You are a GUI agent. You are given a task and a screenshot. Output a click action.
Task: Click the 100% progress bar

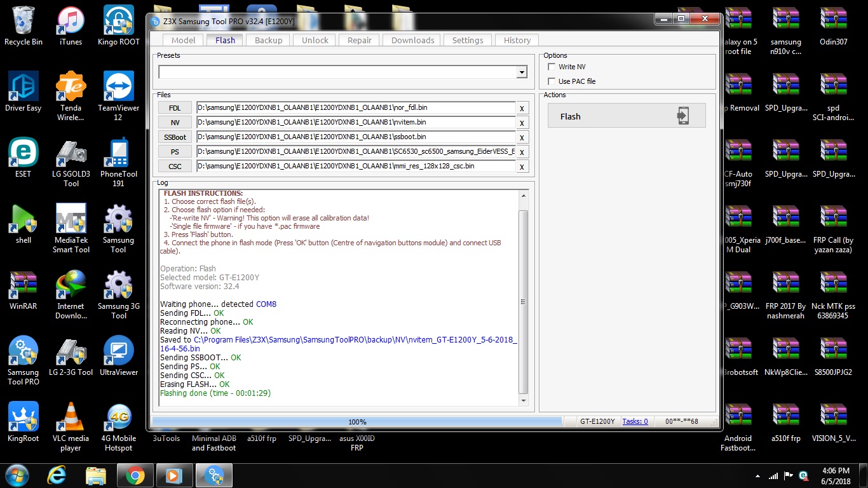(357, 421)
